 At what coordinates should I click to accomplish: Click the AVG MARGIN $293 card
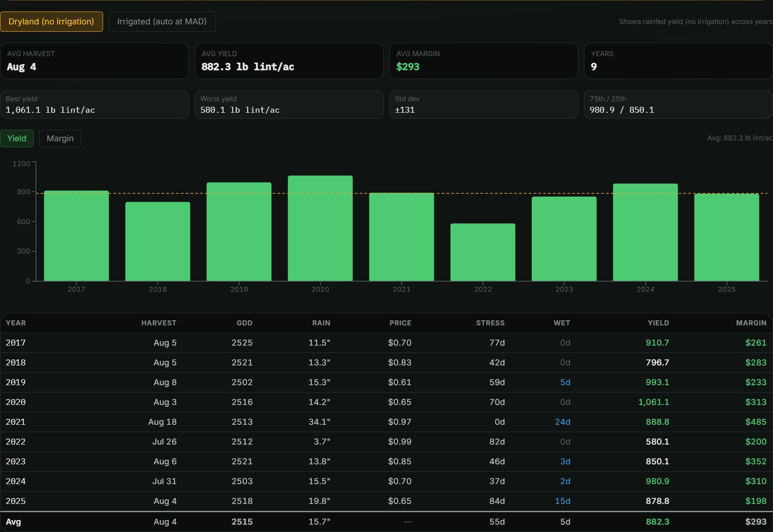tap(484, 61)
